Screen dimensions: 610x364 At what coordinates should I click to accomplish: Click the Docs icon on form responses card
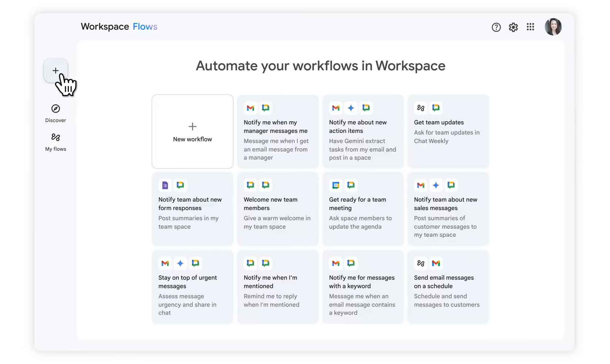pos(165,185)
